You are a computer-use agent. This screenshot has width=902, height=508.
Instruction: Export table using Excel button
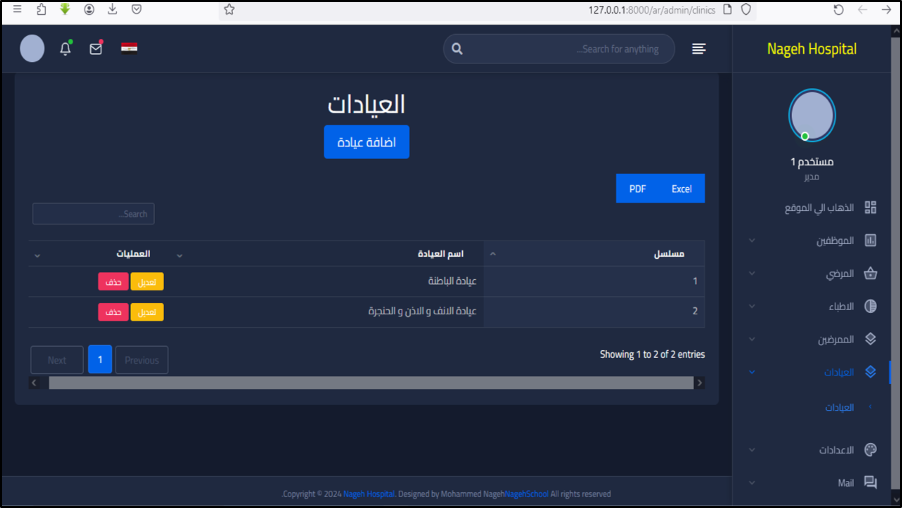point(681,189)
